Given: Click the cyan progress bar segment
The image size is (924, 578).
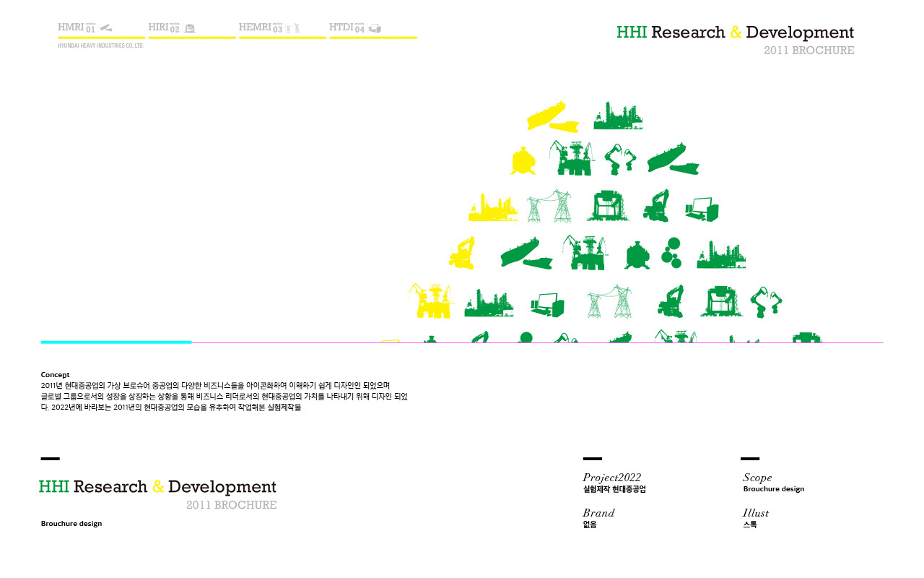Looking at the screenshot, I should click(116, 342).
